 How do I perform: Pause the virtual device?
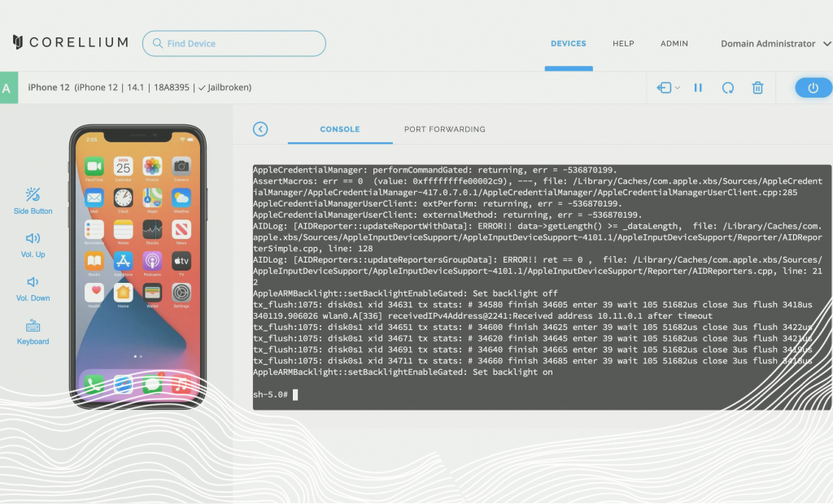click(x=698, y=88)
